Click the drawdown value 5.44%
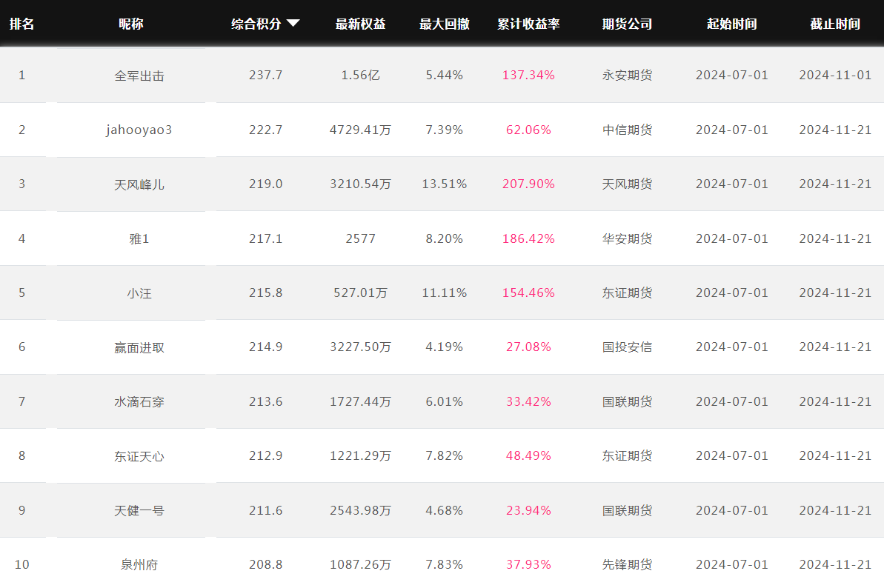Screen dimensions: 884x588 [x=445, y=75]
